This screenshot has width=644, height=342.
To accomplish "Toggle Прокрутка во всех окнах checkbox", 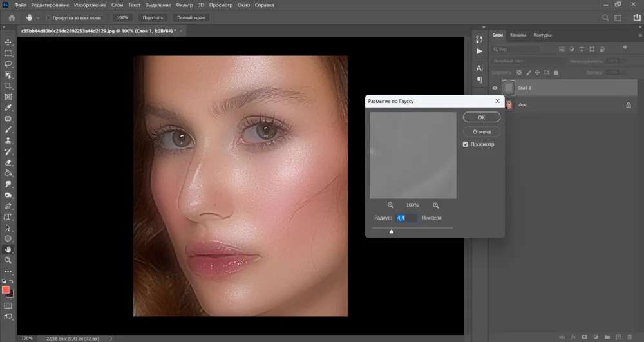I will [x=48, y=17].
